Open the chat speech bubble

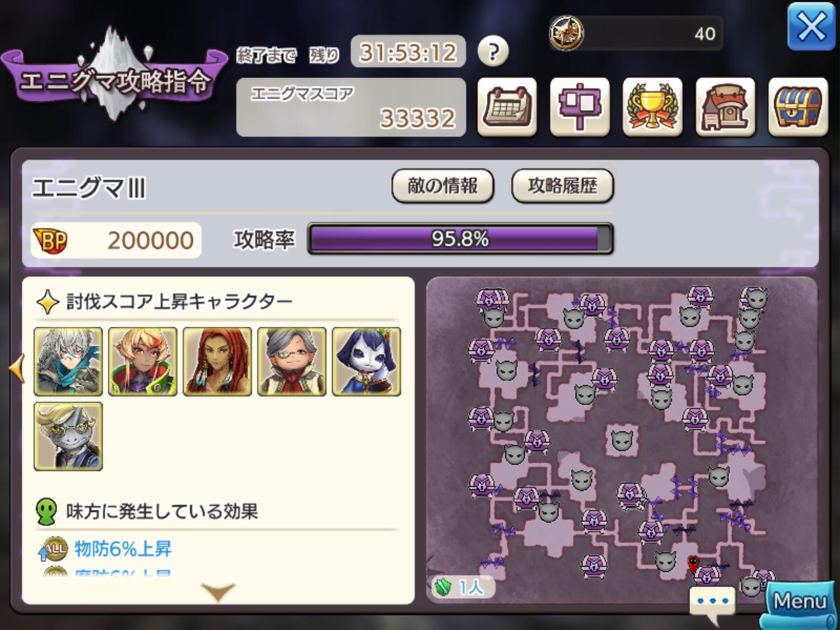click(x=712, y=604)
